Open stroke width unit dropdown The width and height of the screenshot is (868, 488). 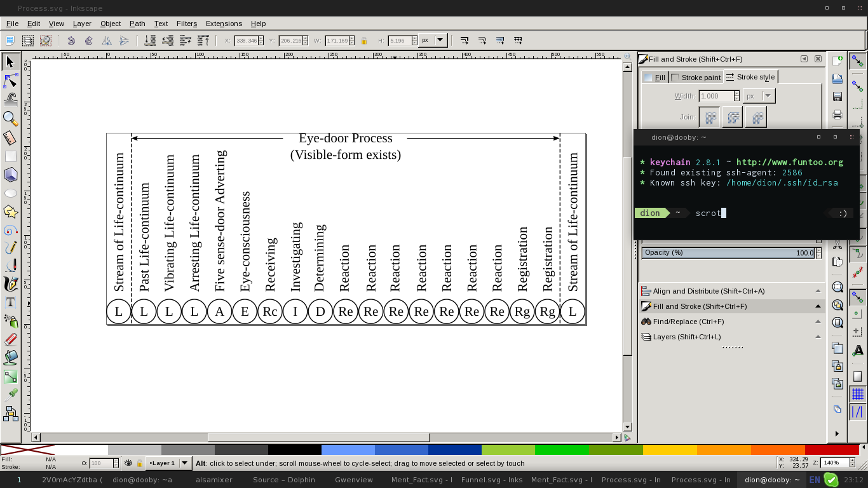[x=759, y=96]
